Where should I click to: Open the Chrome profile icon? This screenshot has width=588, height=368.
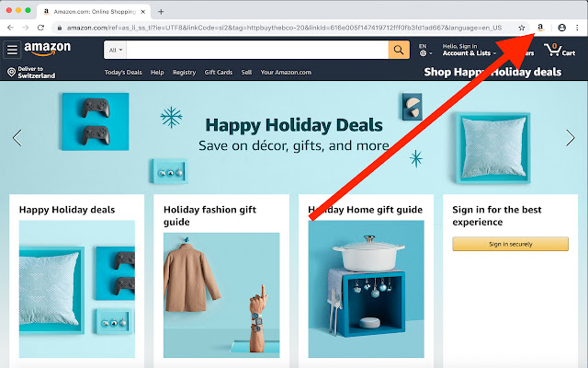point(561,28)
